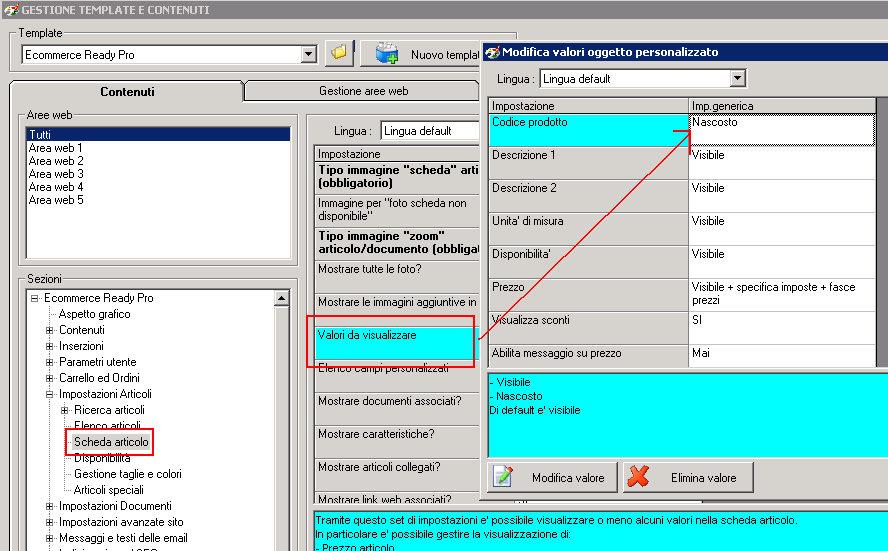Click the Nuovo template button icon
The width and height of the screenshot is (888, 551).
point(387,54)
